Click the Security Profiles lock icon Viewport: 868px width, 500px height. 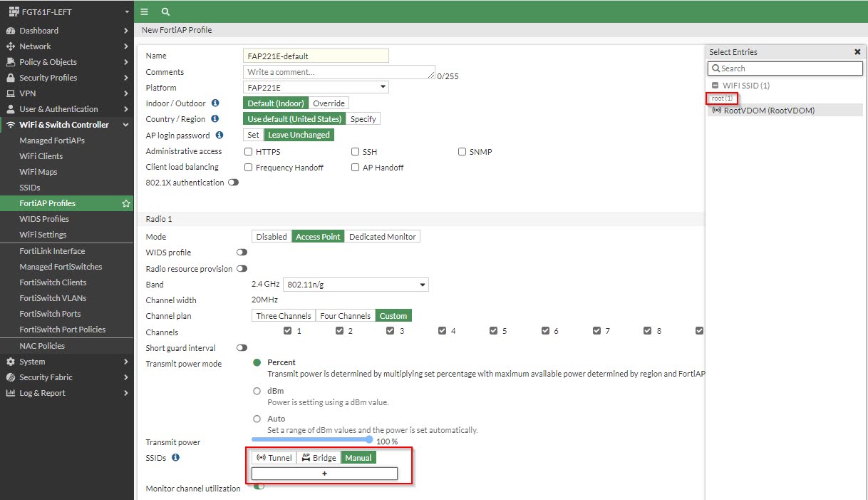[x=11, y=78]
